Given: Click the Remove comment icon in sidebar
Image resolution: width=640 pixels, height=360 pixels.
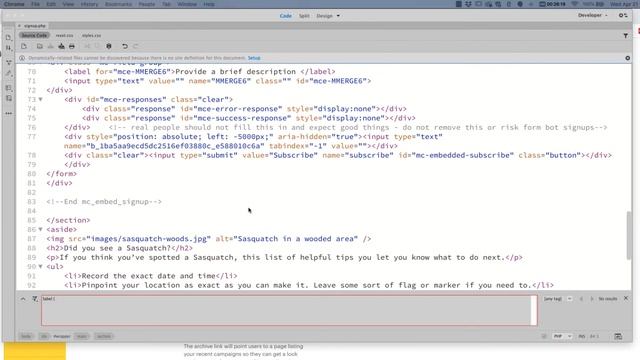Looking at the screenshot, I should click(9, 98).
